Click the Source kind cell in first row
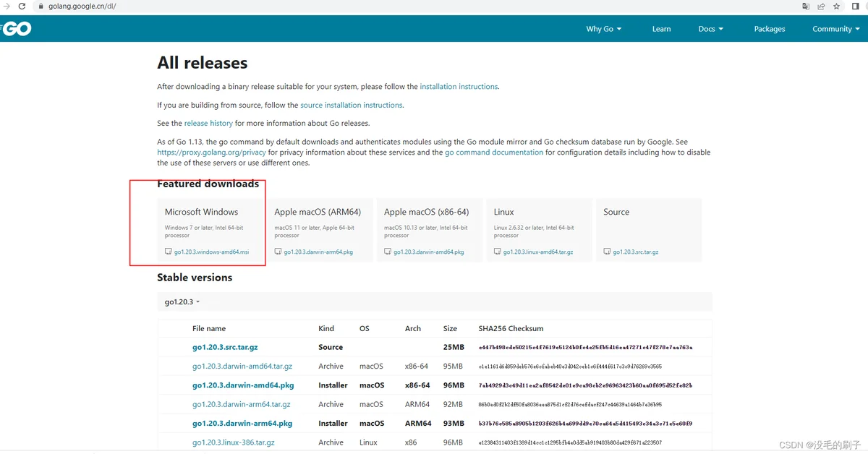 click(331, 348)
